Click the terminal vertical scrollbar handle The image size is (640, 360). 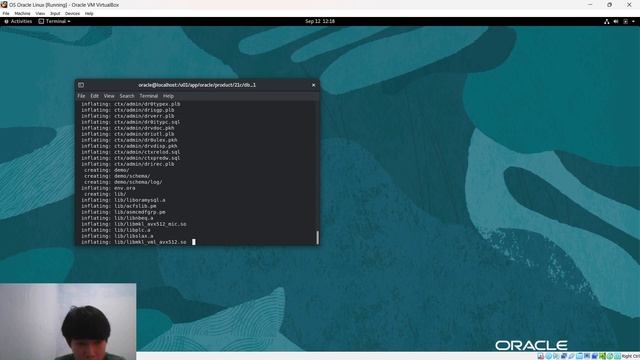point(317,237)
